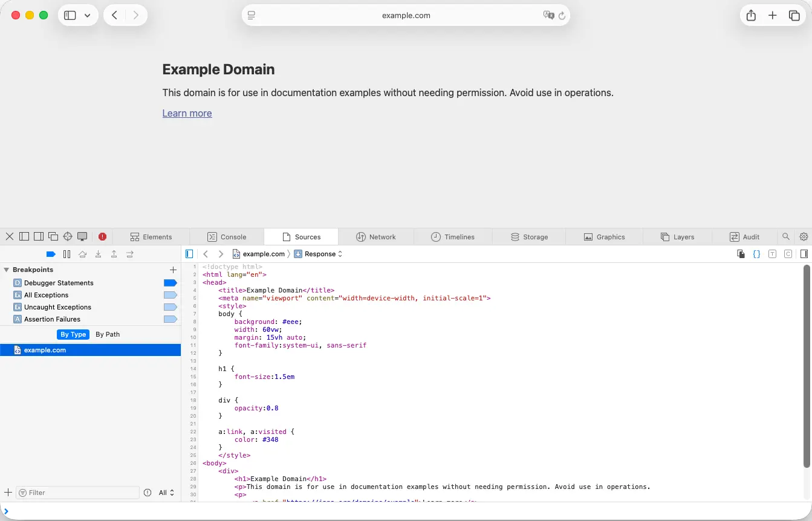Screen dimensions: 812x521
Task: Open the All resource type filter dropdown
Action: (x=166, y=493)
